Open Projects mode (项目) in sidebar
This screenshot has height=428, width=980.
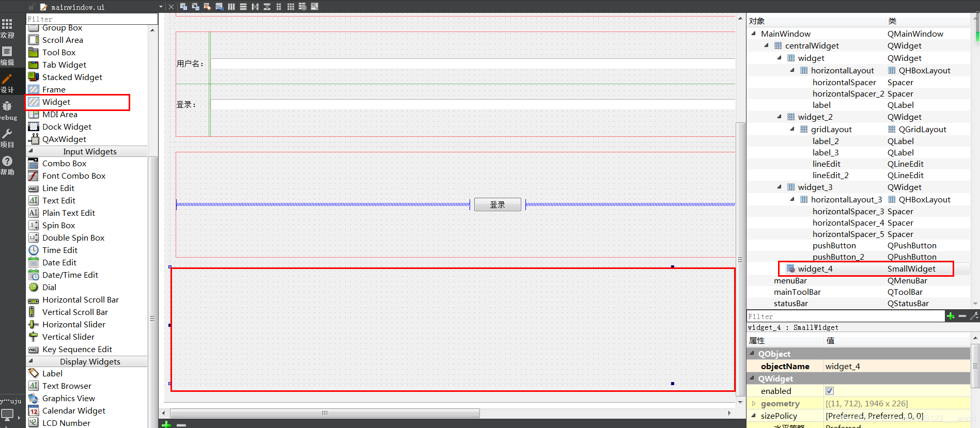tap(7, 138)
